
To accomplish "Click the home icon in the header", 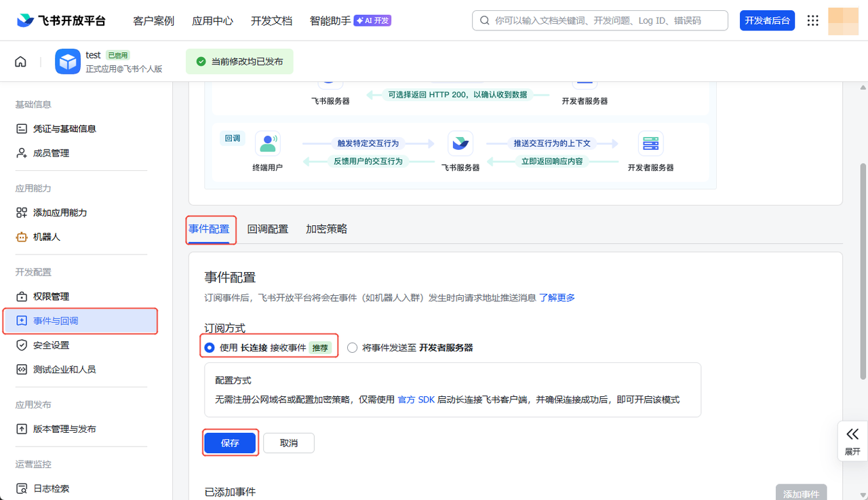I will (x=20, y=62).
